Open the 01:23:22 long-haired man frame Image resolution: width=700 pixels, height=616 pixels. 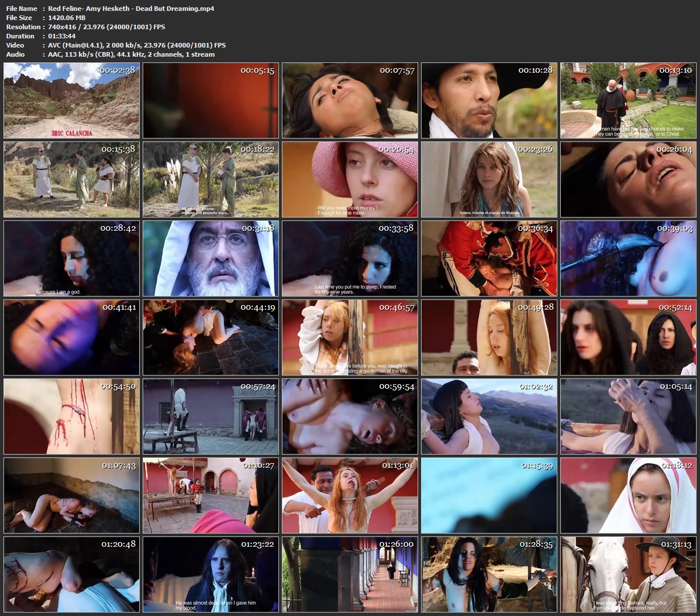[x=211, y=575]
